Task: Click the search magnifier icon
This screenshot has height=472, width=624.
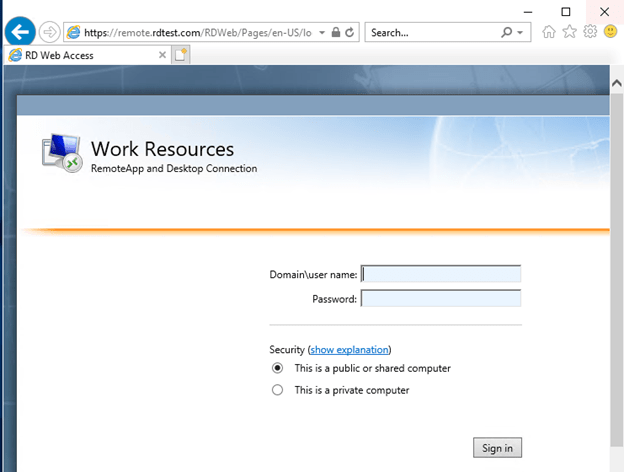Action: (x=507, y=32)
